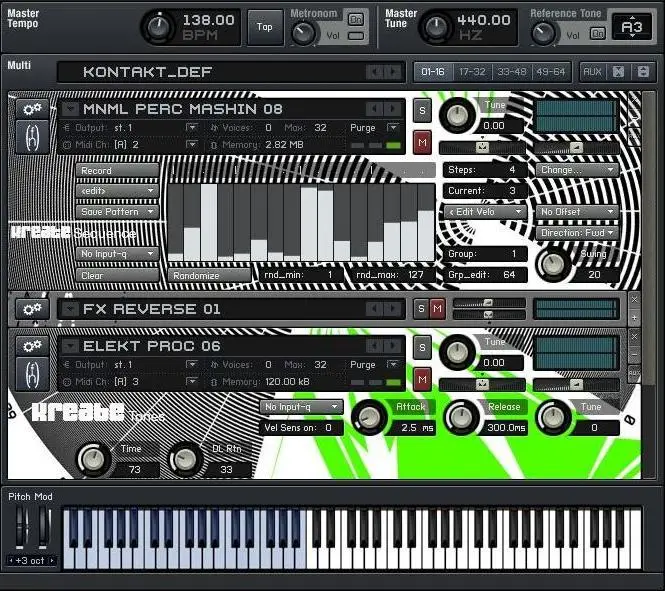Screen dimensions: 665x591
Task: Minimize ELEKT PROC 06 with minus icon
Action: [x=634, y=354]
